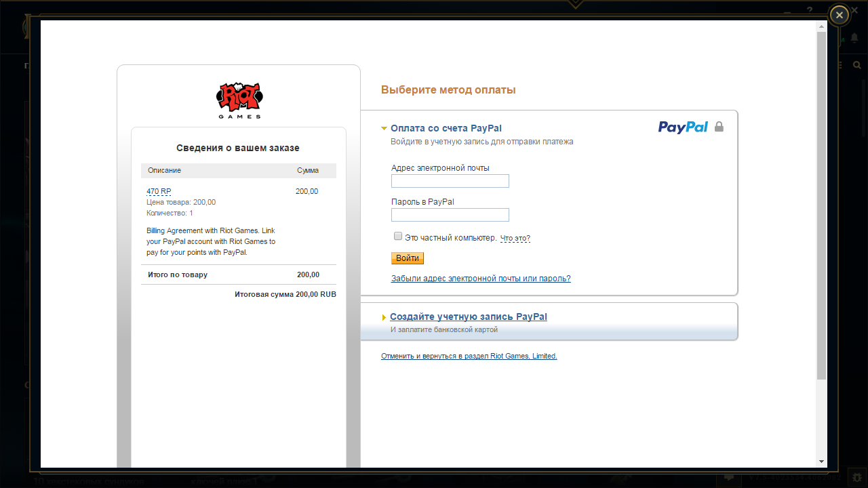The height and width of the screenshot is (488, 868).
Task: Click the Riot Games logo
Action: [239, 100]
